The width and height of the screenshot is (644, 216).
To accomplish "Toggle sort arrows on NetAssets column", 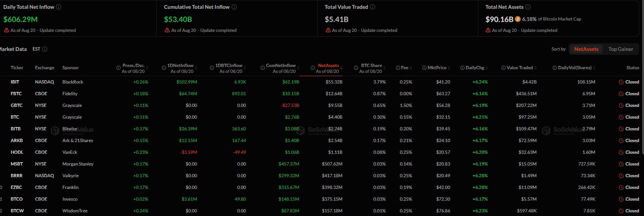I will tap(341, 68).
